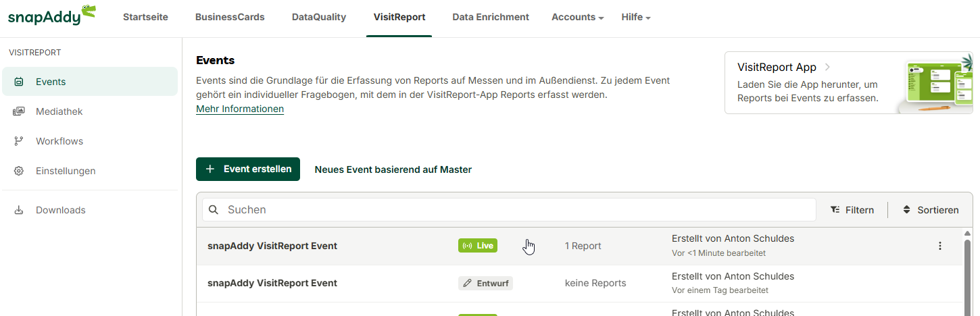Viewport: 980px width, 316px height.
Task: Click the Events calendar icon in sidebar
Action: point(19,82)
